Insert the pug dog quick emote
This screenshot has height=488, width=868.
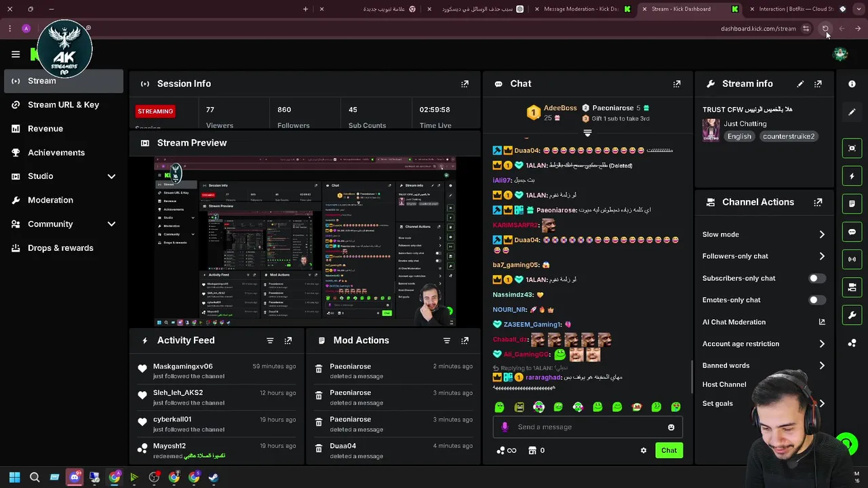637,407
